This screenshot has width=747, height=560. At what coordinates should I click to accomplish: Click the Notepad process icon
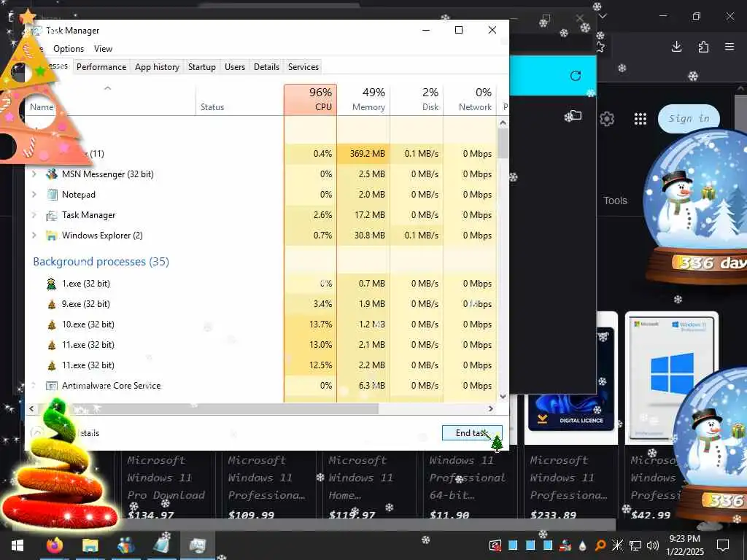pos(52,194)
